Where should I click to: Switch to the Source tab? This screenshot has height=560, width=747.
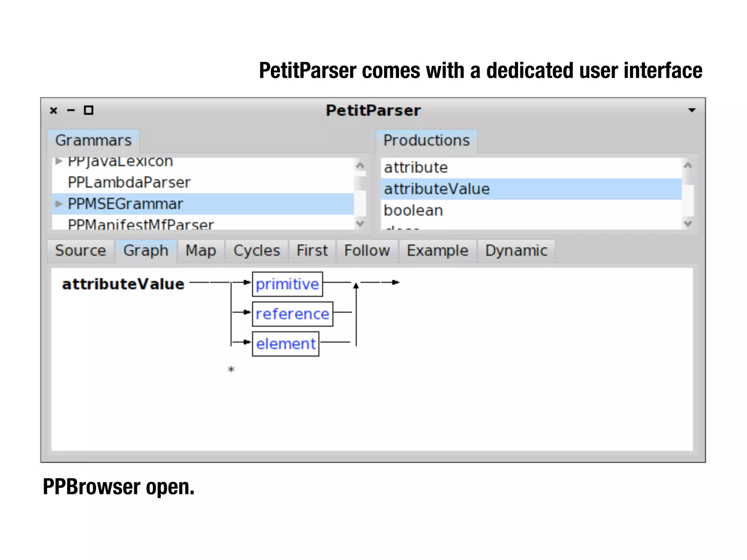(81, 251)
